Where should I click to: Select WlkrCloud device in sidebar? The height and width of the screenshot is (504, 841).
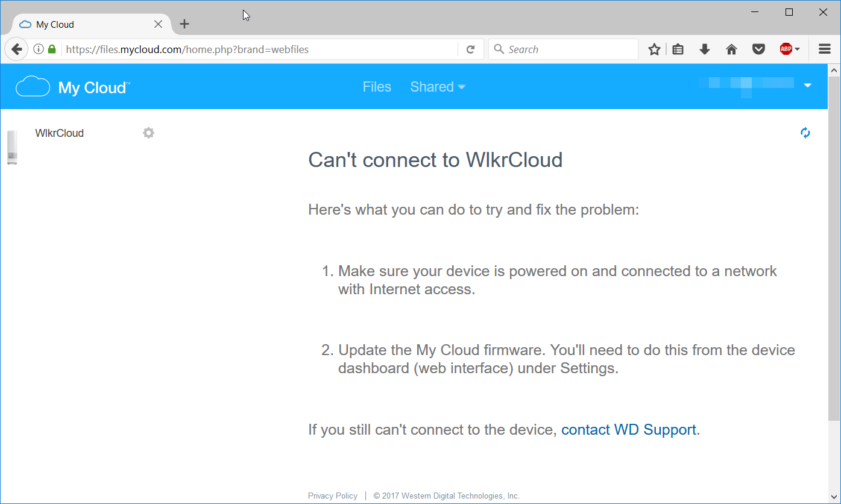point(59,133)
